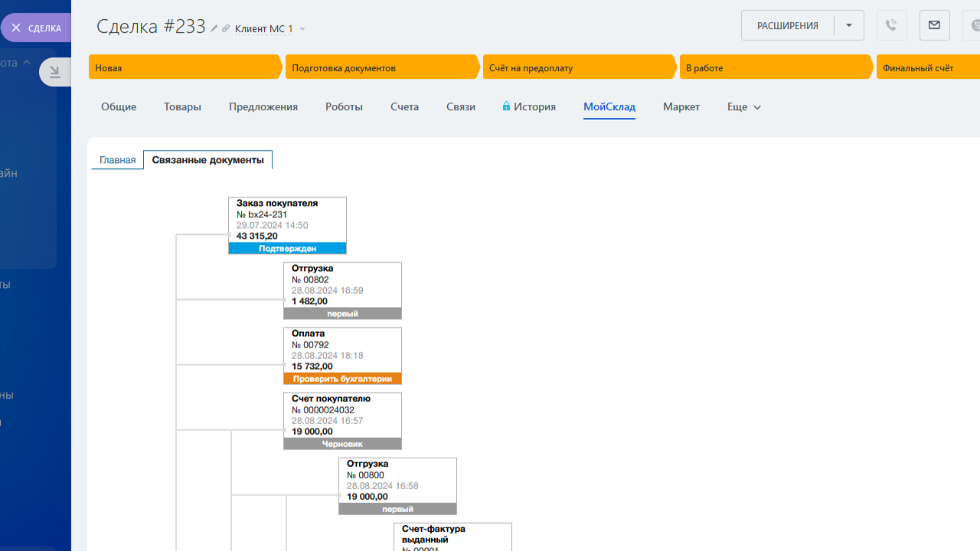
Task: Set deal stage to В работе
Action: click(x=775, y=67)
